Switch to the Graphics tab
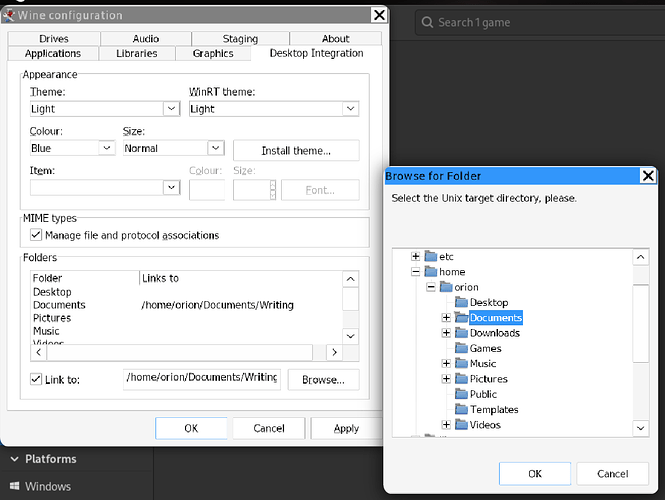The height and width of the screenshot is (500, 665). coord(213,53)
